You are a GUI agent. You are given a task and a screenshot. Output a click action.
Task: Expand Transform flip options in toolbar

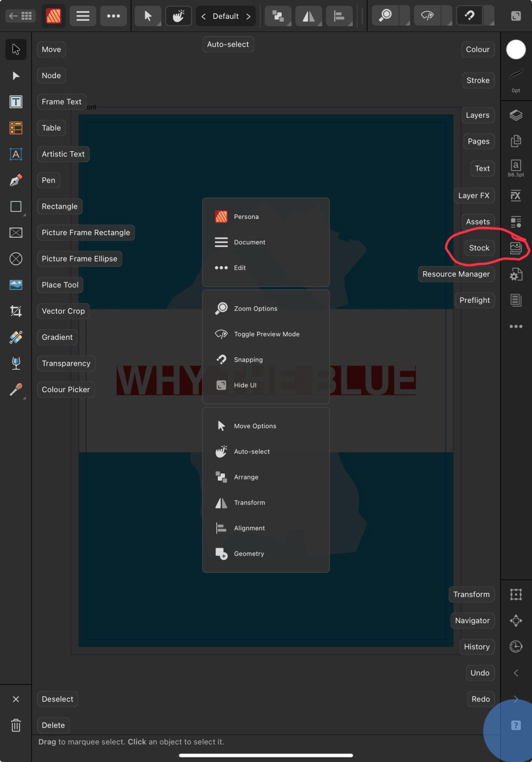click(x=309, y=16)
